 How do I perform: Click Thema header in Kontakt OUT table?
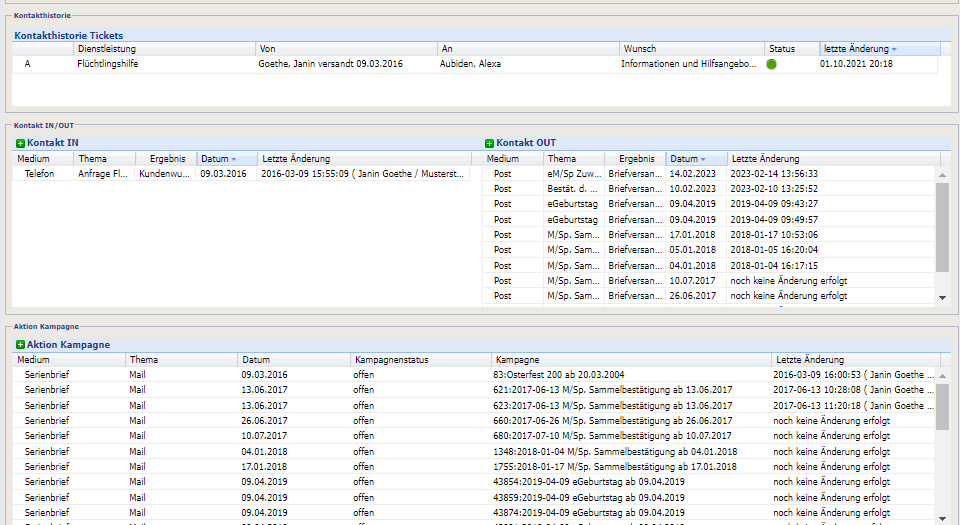(574, 158)
